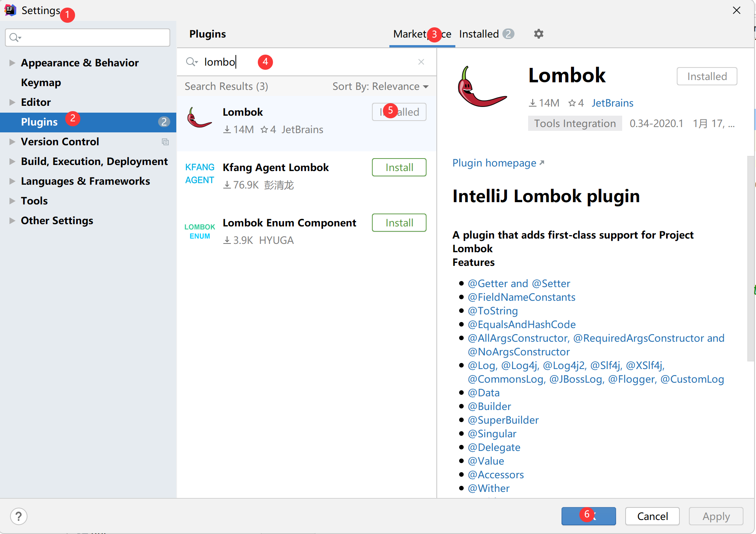Click the Lombok Enum plugin logo
Image resolution: width=756 pixels, height=534 pixels.
(x=200, y=231)
